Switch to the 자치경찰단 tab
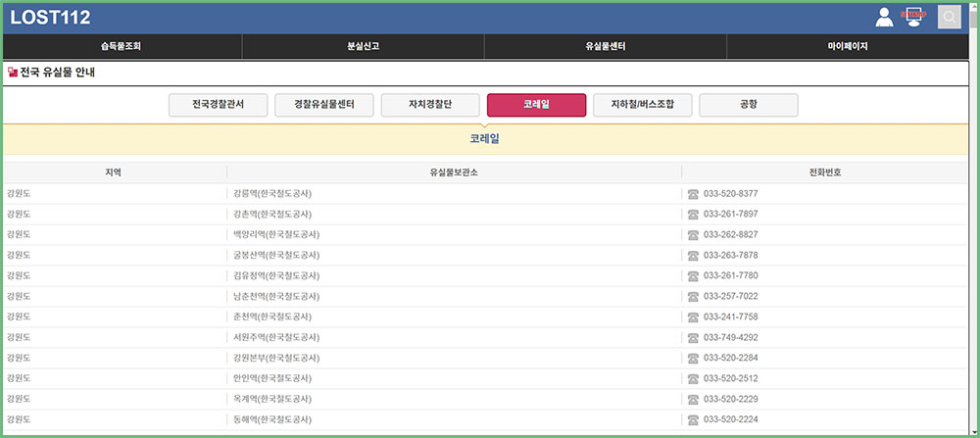Image resolution: width=980 pixels, height=438 pixels. pyautogui.click(x=430, y=105)
